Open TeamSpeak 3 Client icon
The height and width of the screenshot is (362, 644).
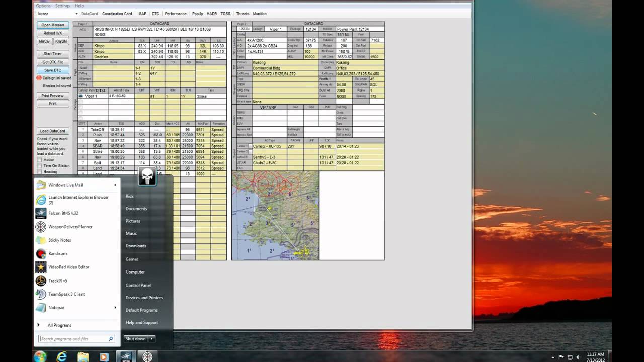click(41, 294)
